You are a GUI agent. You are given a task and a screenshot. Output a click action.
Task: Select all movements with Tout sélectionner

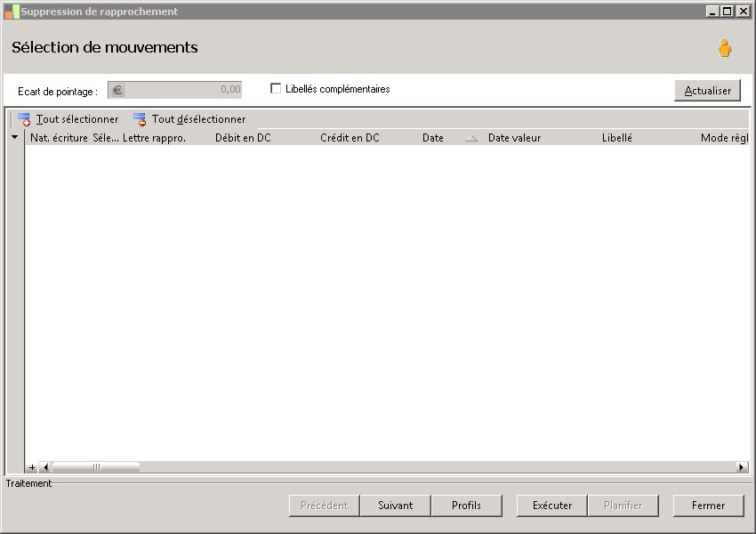(x=68, y=119)
